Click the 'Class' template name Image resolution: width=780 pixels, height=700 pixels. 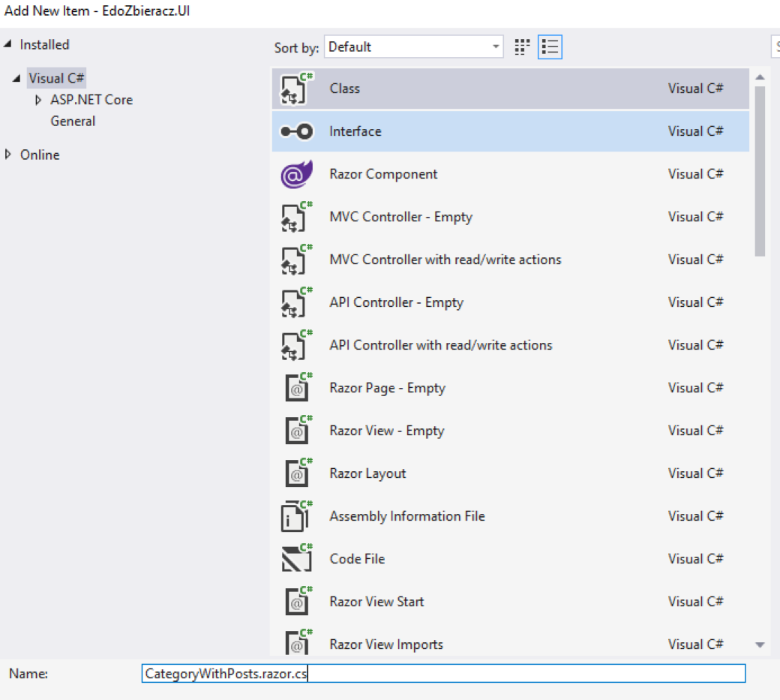coord(344,89)
